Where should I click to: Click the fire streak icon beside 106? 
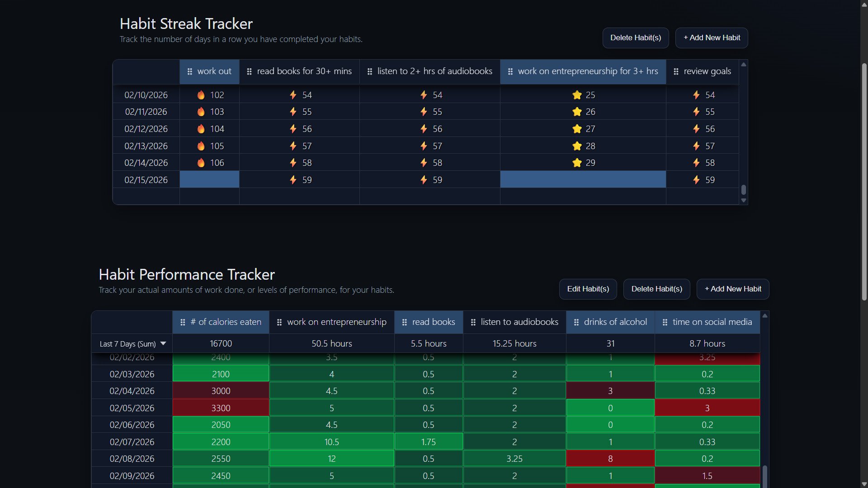coord(201,163)
